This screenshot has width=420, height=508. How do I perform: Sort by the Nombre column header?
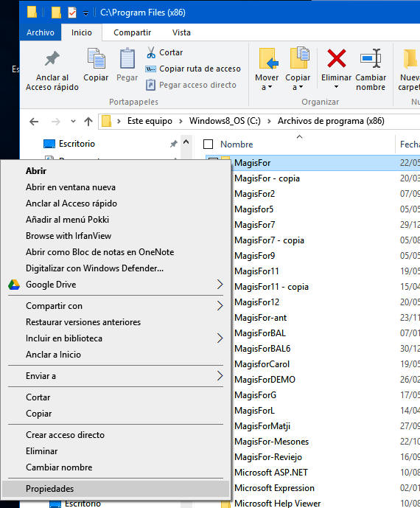click(237, 145)
